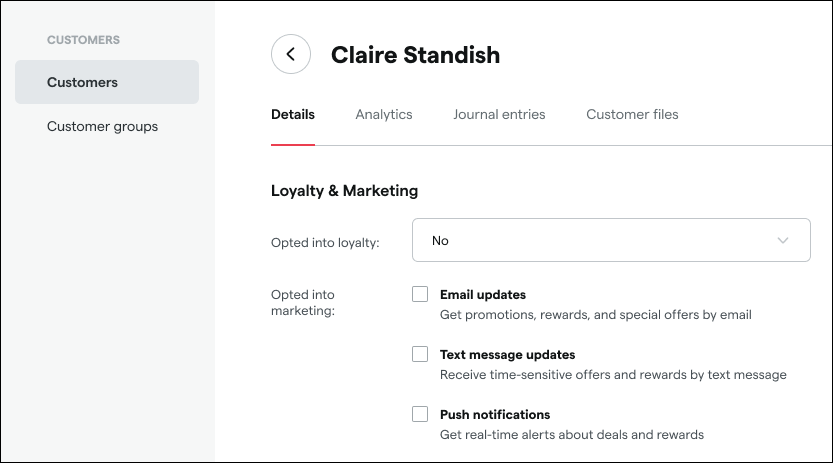Select the Details tab
This screenshot has width=833, height=463.
coord(293,115)
